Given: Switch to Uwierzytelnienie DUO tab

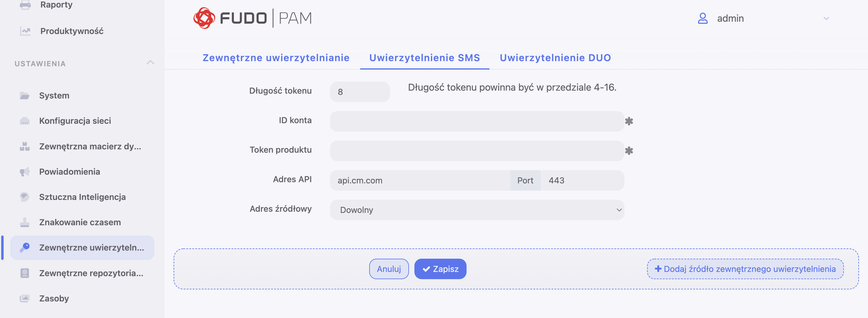Looking at the screenshot, I should pos(555,58).
